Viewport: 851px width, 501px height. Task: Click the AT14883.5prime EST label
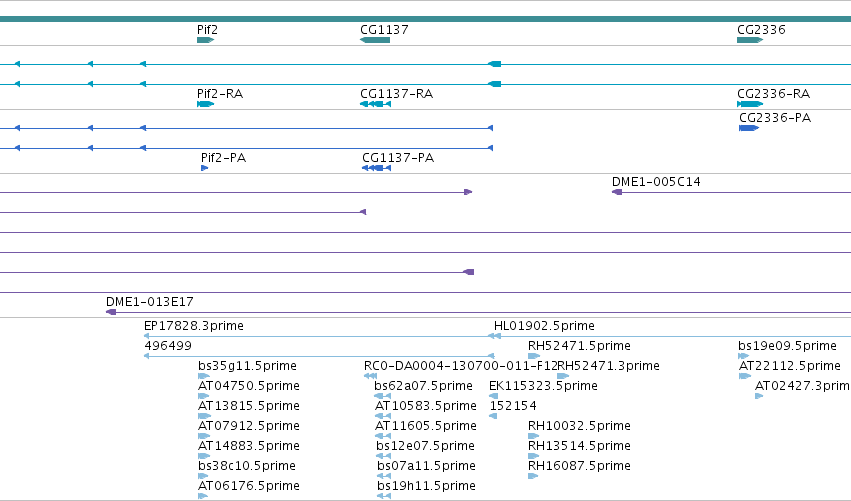pos(249,446)
